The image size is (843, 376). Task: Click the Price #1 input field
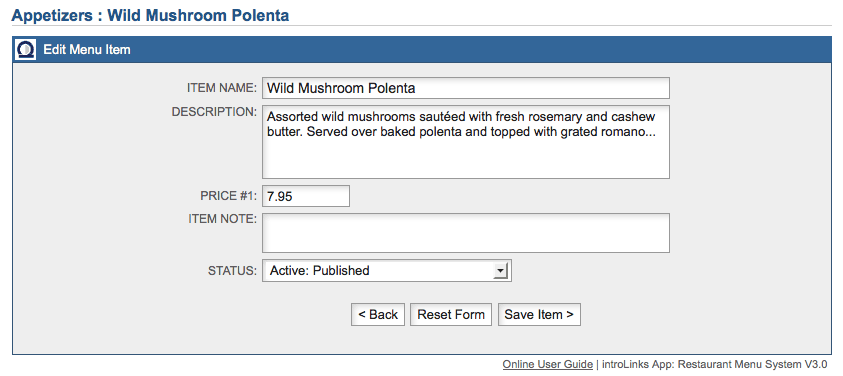[306, 196]
